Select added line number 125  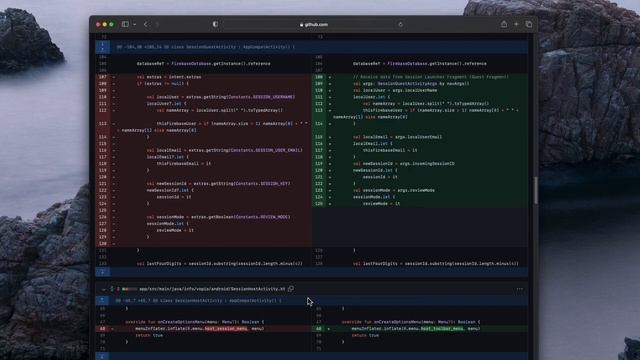[x=319, y=203]
